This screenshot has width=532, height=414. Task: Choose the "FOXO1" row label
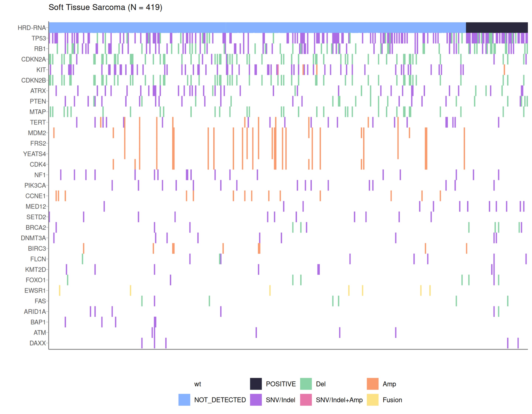tap(36, 280)
